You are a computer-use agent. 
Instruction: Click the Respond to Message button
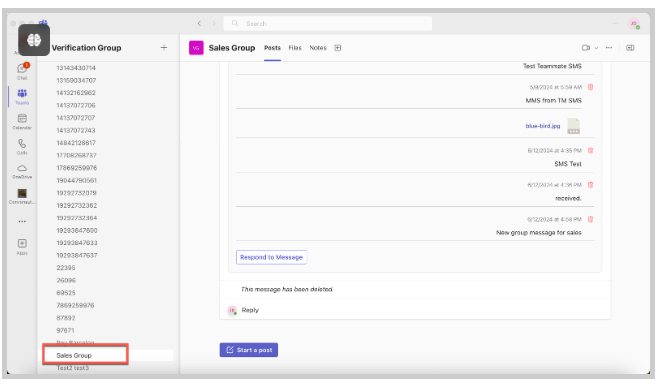pyautogui.click(x=271, y=257)
